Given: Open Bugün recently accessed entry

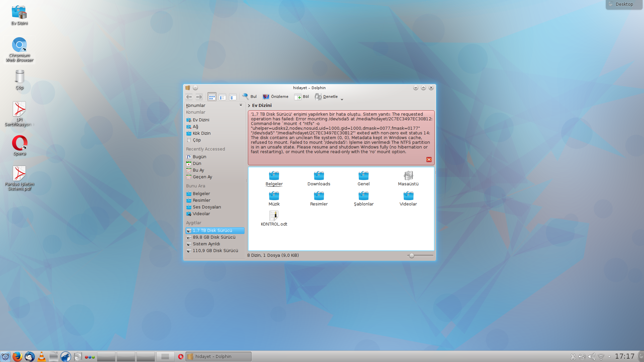Looking at the screenshot, I should coord(199,157).
